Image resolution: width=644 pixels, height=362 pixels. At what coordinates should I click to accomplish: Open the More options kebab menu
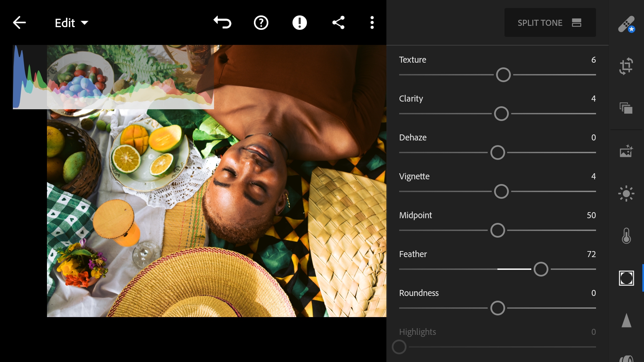(x=372, y=22)
